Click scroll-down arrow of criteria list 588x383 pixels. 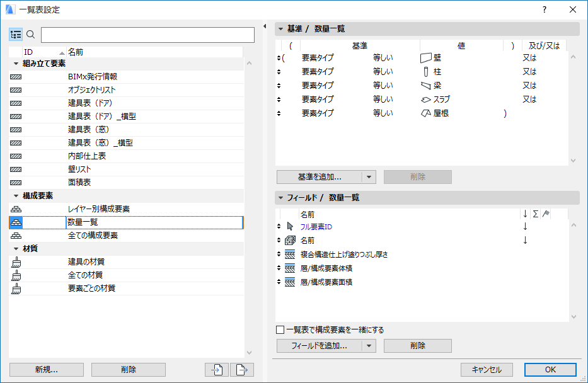pos(573,161)
